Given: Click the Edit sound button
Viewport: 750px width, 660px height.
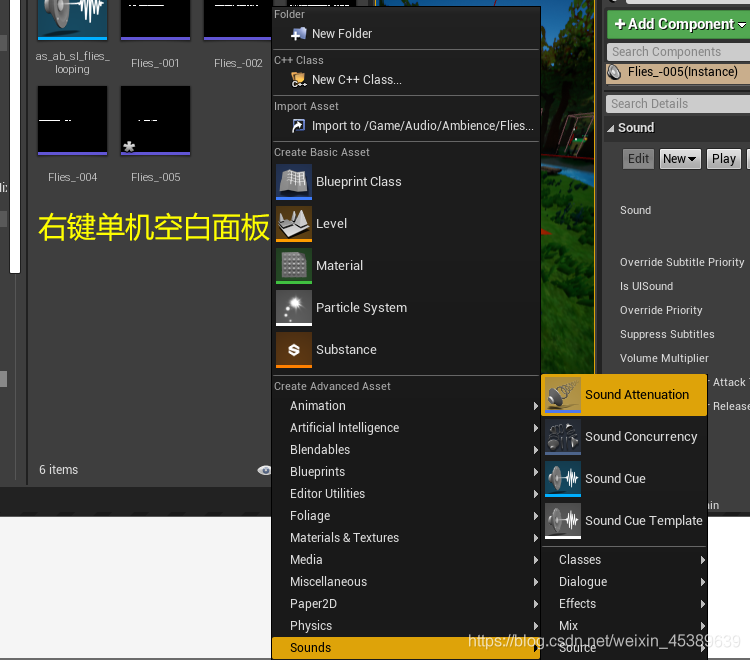Looking at the screenshot, I should click(638, 159).
